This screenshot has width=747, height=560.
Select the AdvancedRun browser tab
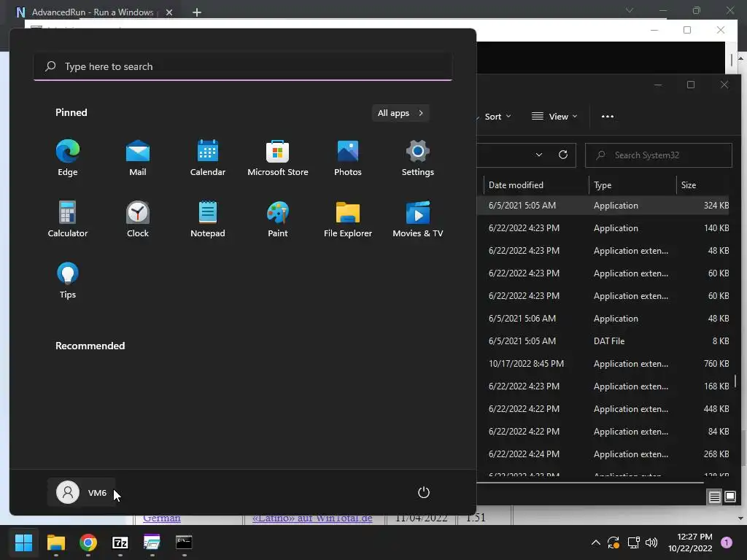pos(93,12)
